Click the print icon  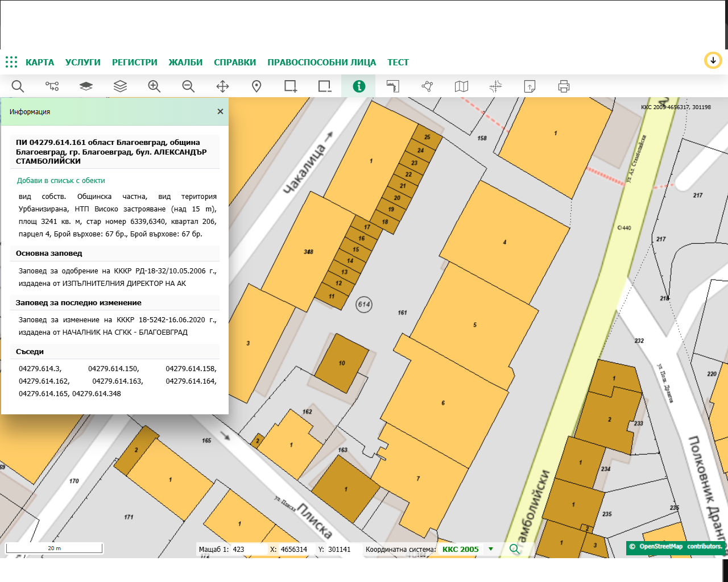tap(564, 86)
